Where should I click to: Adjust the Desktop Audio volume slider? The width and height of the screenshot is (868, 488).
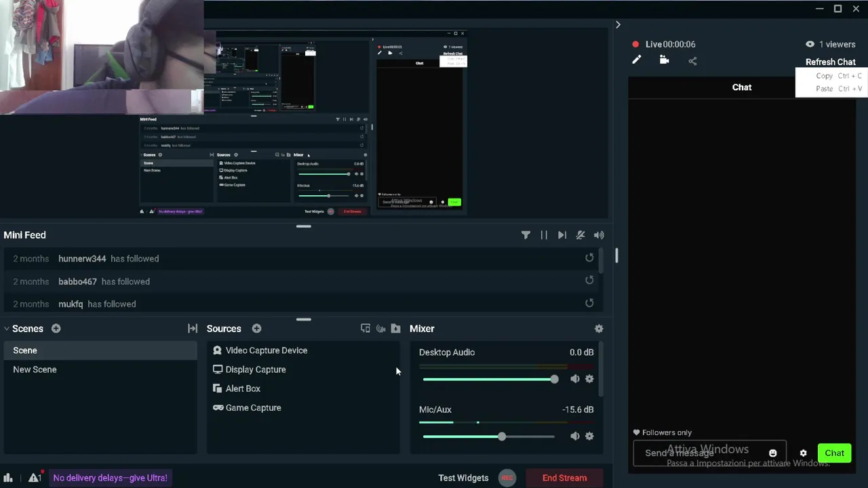click(x=488, y=379)
